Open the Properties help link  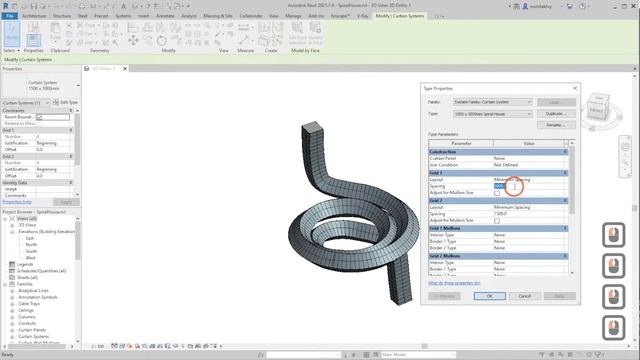[x=17, y=202]
